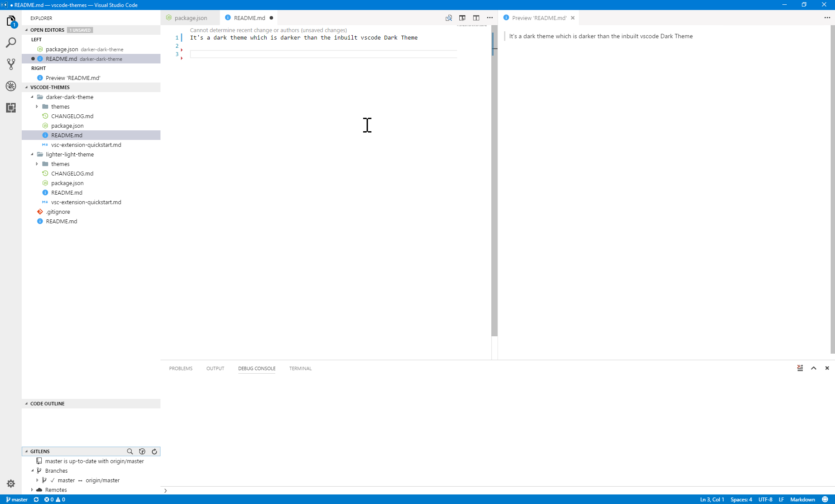Screen dimensions: 835x504
Task: Click clear console icon in panel
Action: (800, 368)
